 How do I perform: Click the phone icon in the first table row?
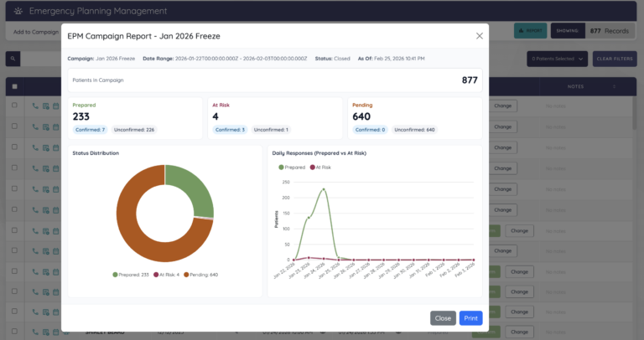pyautogui.click(x=35, y=106)
